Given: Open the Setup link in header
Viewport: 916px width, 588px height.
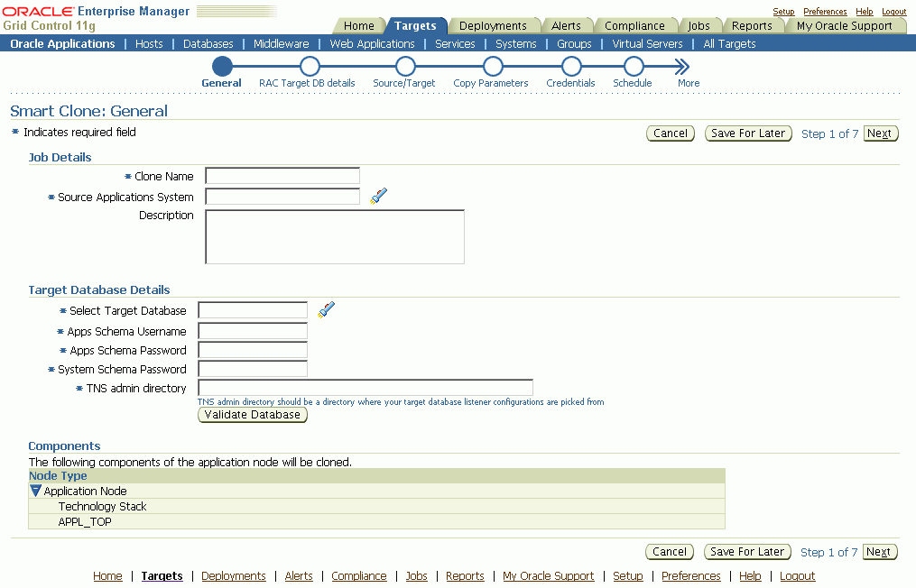Looking at the screenshot, I should click(783, 12).
